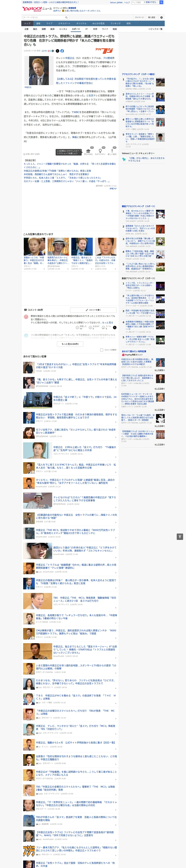Select ランキング navigation tab

pyautogui.click(x=115, y=24)
